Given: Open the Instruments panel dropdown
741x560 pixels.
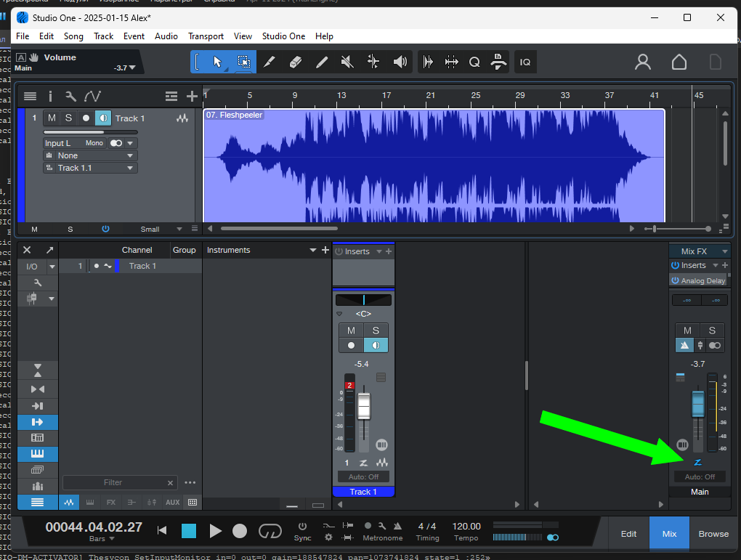Looking at the screenshot, I should tap(312, 250).
